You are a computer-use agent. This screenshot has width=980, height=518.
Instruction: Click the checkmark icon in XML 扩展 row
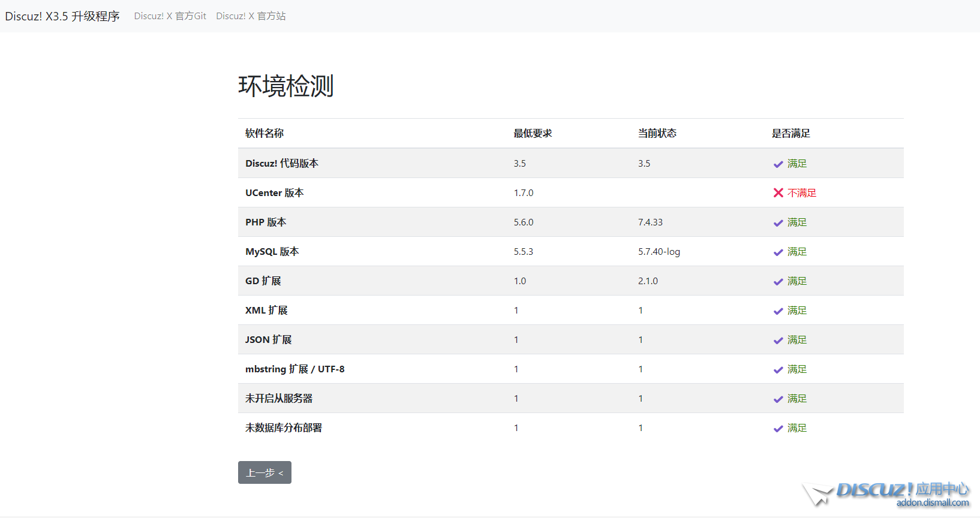tap(778, 311)
